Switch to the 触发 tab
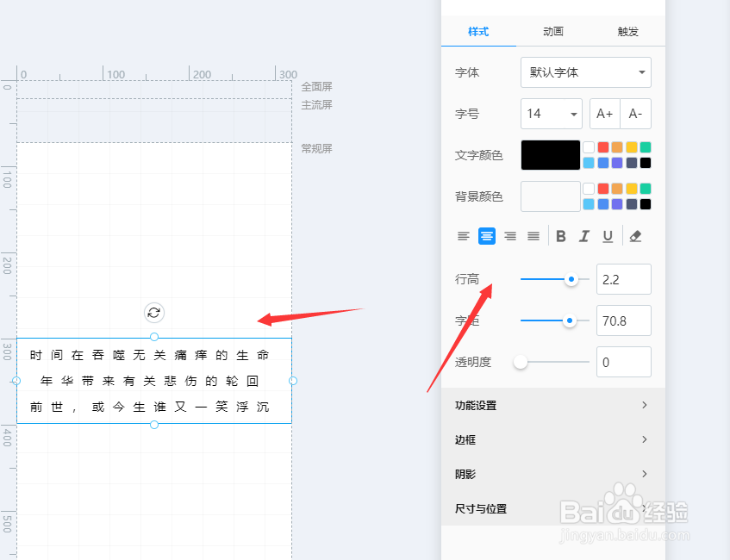 (x=627, y=31)
